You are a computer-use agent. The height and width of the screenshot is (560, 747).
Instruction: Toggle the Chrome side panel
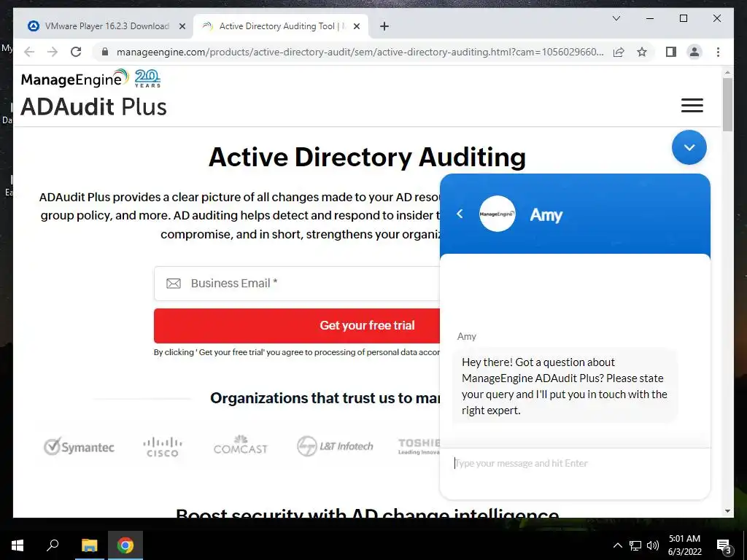point(671,52)
